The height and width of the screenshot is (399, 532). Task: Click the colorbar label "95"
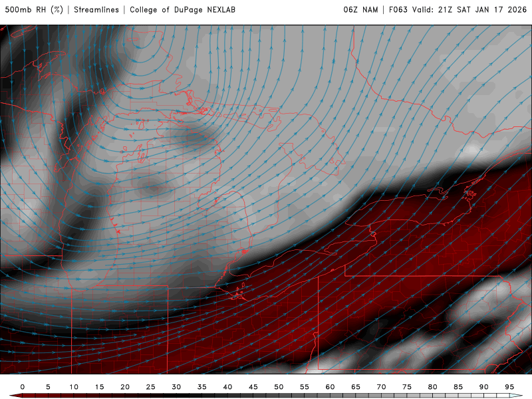click(509, 387)
